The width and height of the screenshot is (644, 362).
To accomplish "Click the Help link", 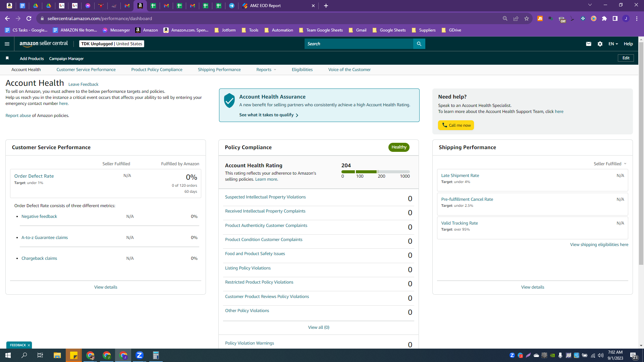I will (x=628, y=44).
